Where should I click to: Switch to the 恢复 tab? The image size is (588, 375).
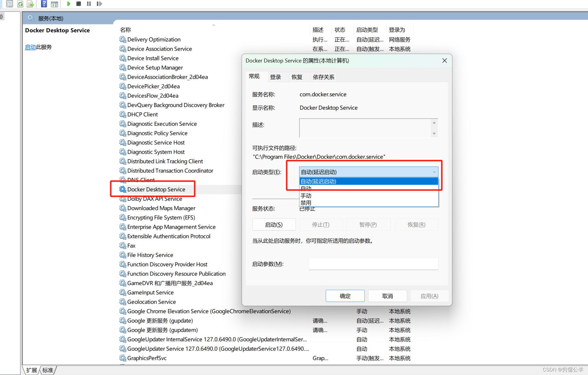tap(297, 77)
